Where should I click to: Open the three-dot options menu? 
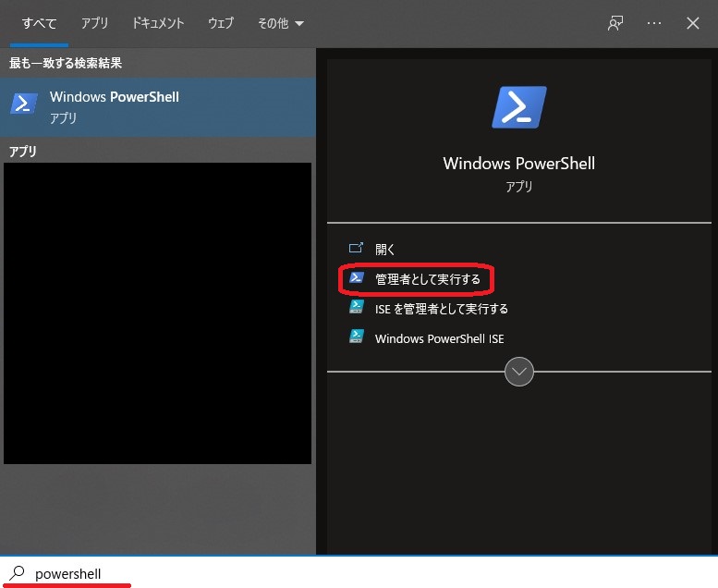click(654, 23)
